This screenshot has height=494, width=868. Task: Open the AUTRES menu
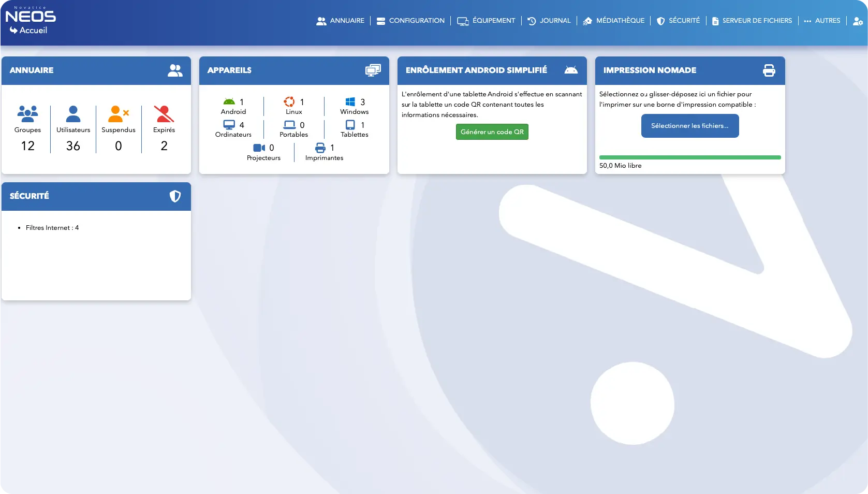821,21
